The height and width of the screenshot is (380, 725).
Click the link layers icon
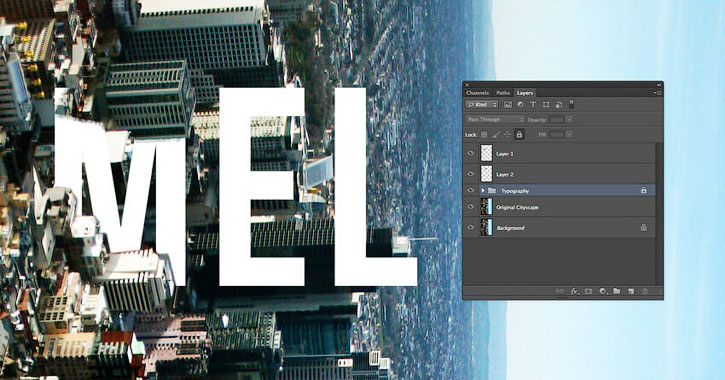click(559, 291)
